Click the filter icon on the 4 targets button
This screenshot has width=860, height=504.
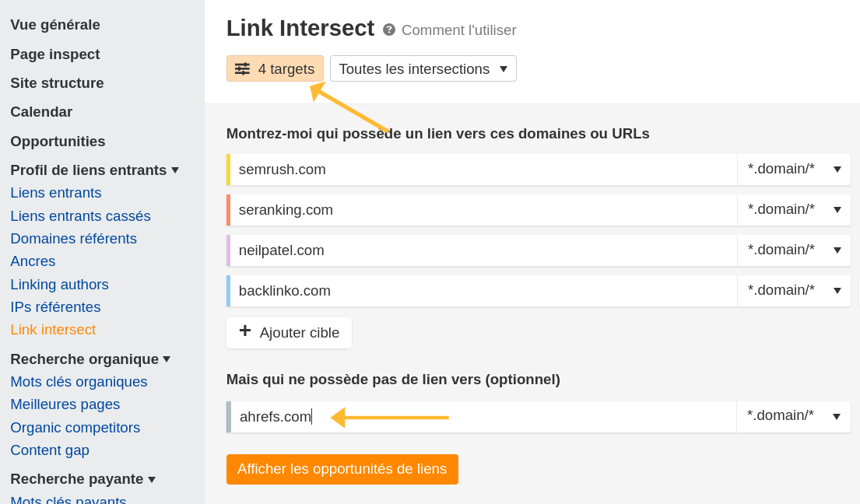coord(241,68)
